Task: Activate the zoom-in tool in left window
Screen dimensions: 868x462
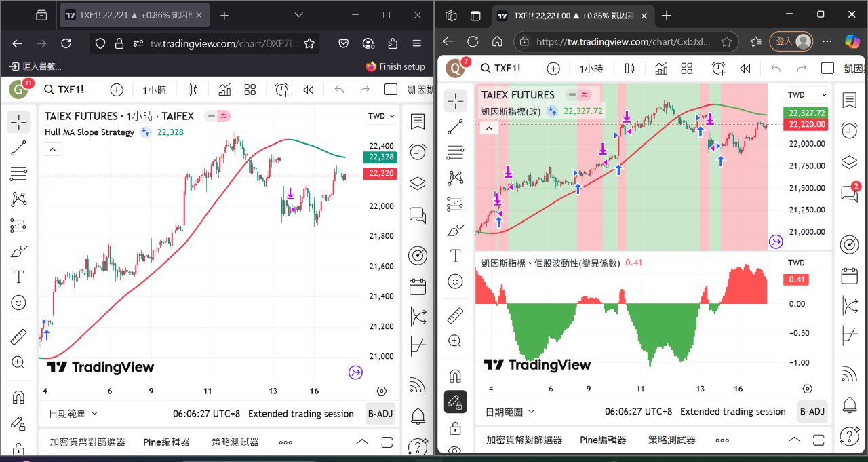Action: 19,362
